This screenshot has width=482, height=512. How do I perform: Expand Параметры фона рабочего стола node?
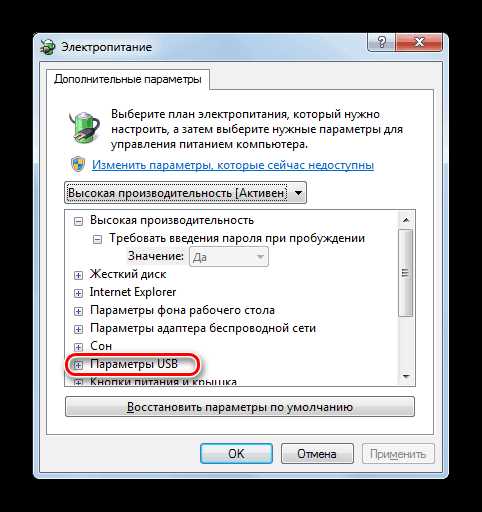pyautogui.click(x=78, y=311)
